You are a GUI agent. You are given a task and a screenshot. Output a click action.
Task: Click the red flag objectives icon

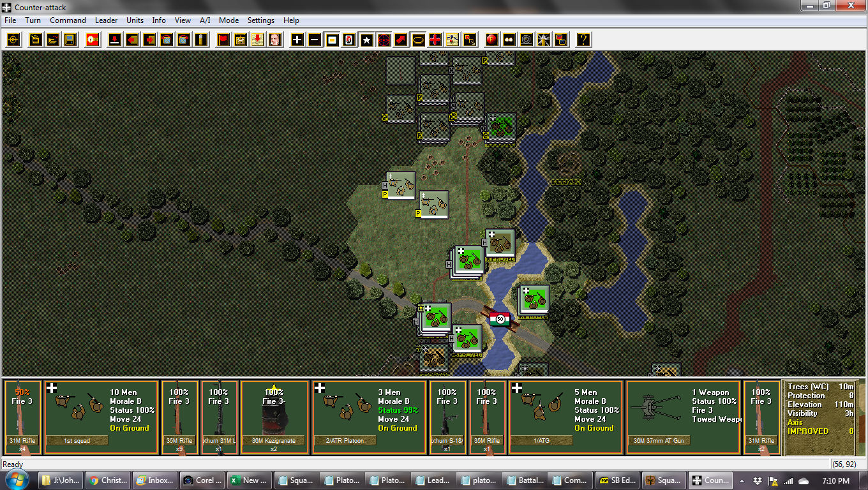pos(223,40)
